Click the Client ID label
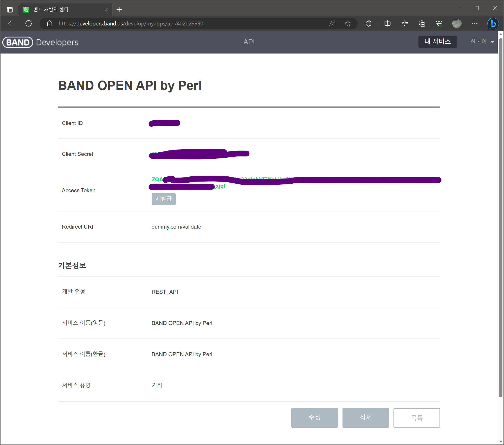This screenshot has height=445, width=504. [x=72, y=123]
